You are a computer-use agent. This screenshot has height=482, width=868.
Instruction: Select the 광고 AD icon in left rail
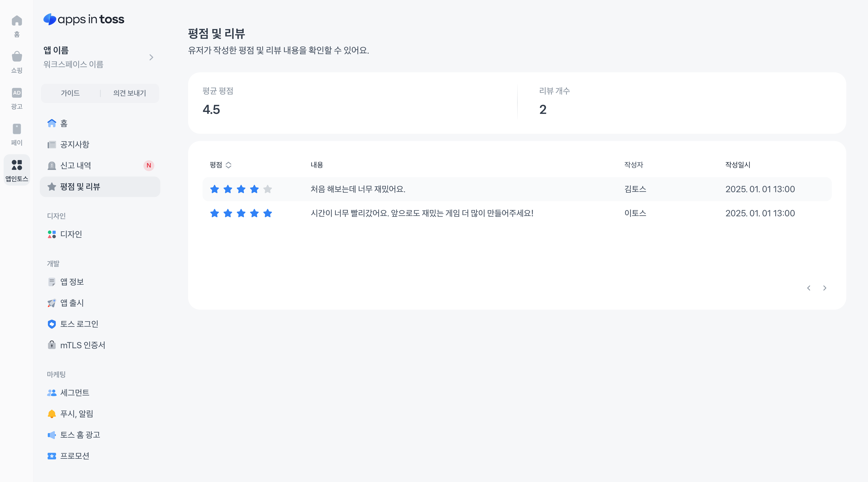tap(17, 93)
